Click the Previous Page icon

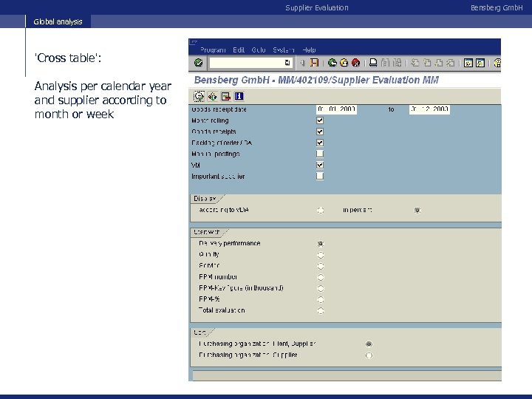[427, 63]
